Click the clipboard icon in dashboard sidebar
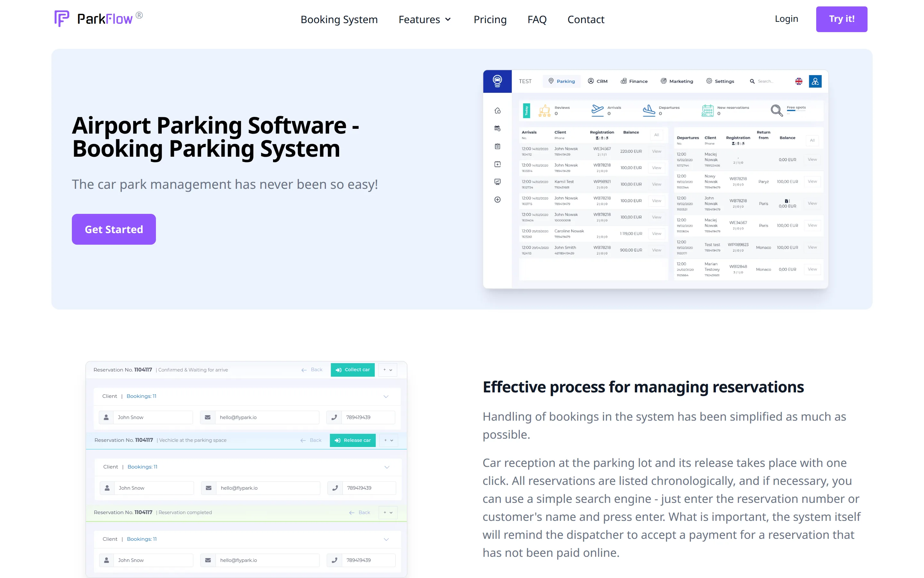The width and height of the screenshot is (924, 578). coord(498,146)
